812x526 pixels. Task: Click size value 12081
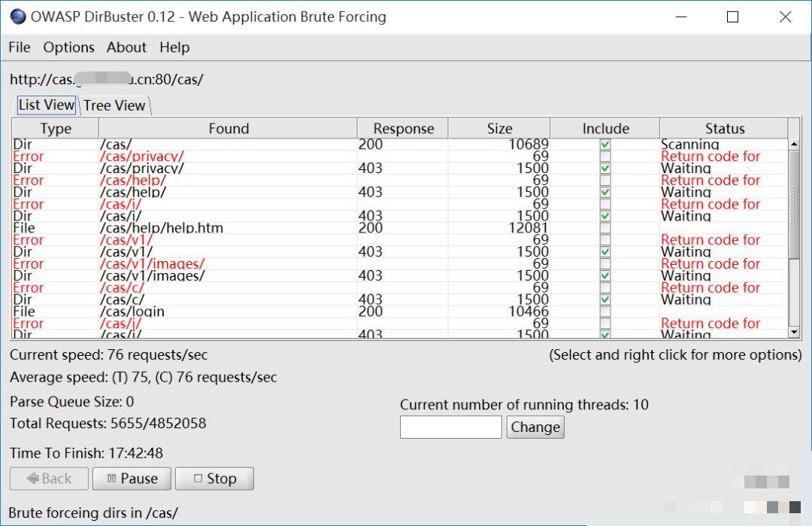529,227
